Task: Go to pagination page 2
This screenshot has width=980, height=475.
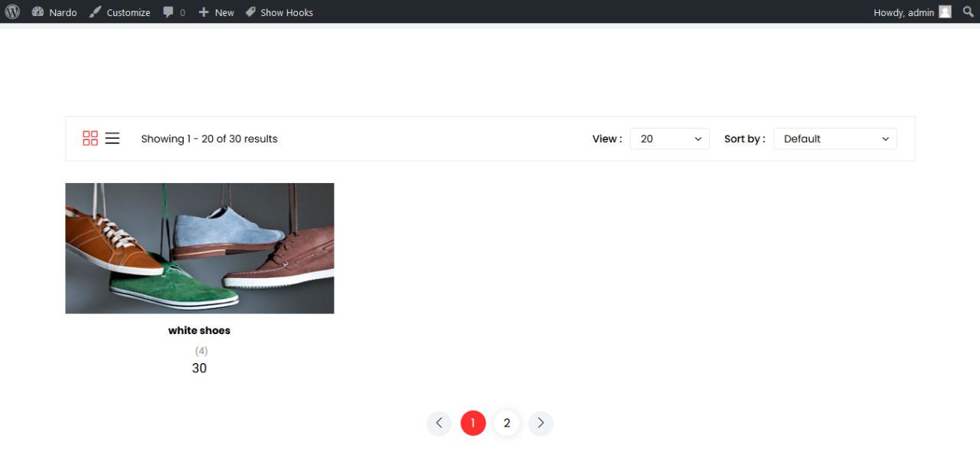Action: tap(507, 423)
